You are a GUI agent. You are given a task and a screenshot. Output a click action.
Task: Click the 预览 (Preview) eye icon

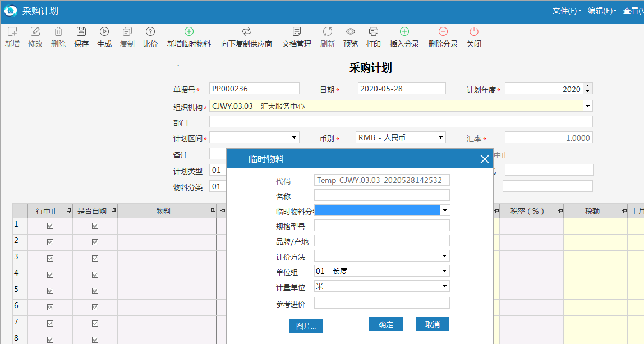(351, 31)
